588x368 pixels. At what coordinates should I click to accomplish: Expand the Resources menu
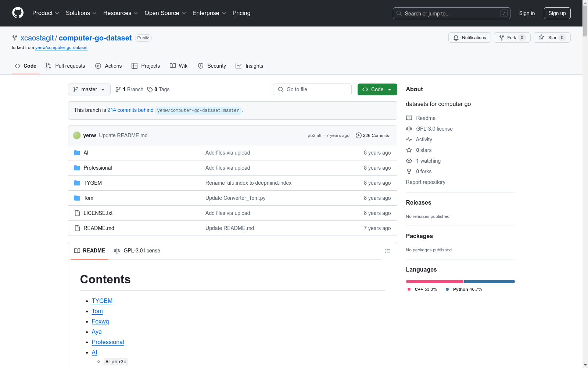click(121, 13)
